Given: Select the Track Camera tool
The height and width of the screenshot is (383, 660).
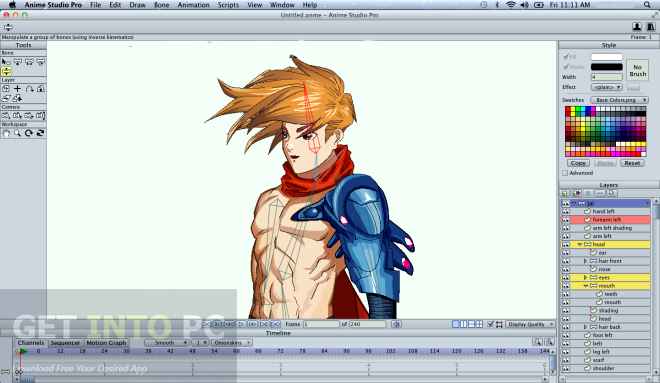Looking at the screenshot, I should [x=6, y=116].
